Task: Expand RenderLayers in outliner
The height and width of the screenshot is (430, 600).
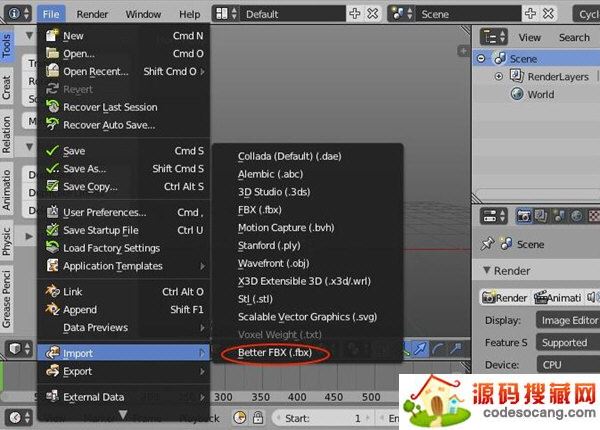Action: (499, 77)
